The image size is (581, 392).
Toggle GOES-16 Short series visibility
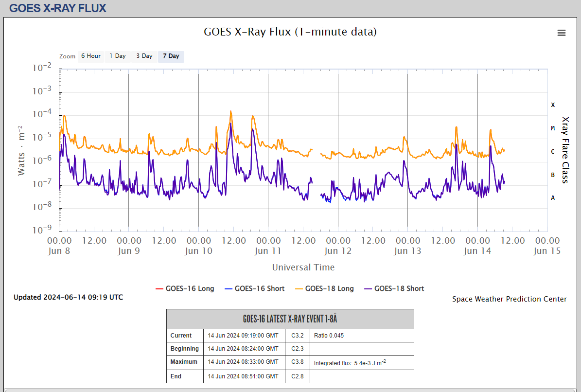259,288
